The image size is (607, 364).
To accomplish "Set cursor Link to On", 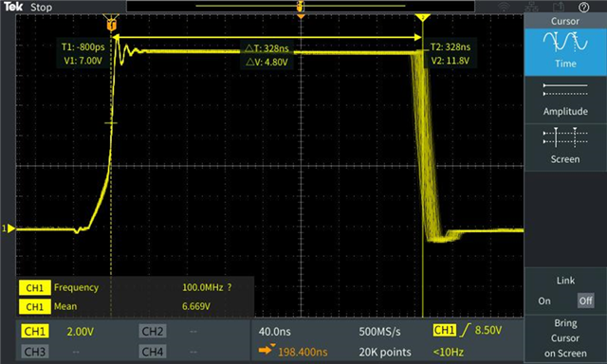I will coord(543,300).
